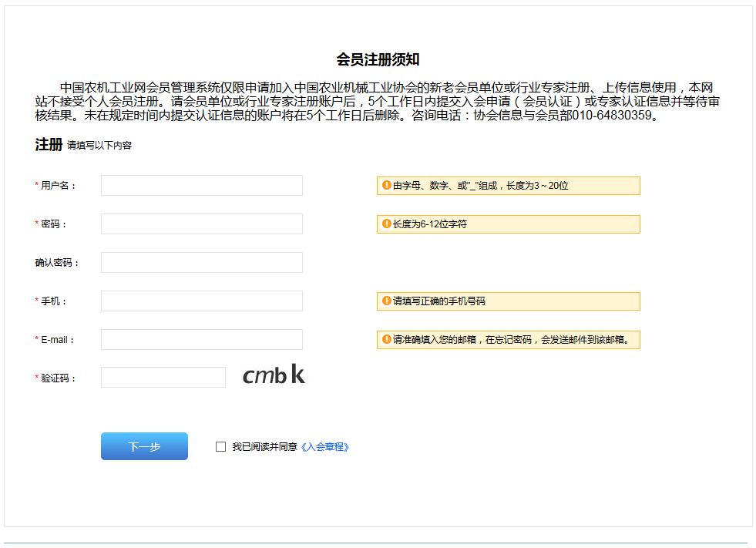756x548 pixels.
Task: Click the 验证码 field label
Action: pos(58,378)
